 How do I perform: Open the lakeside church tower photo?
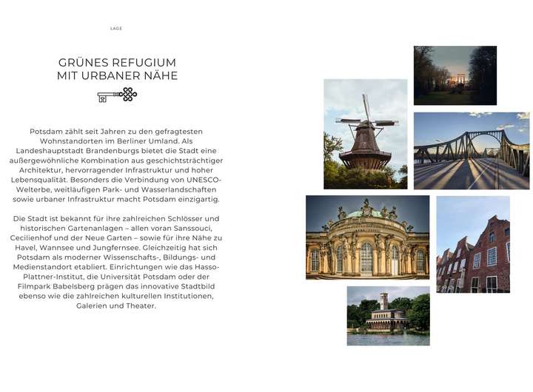(x=388, y=316)
